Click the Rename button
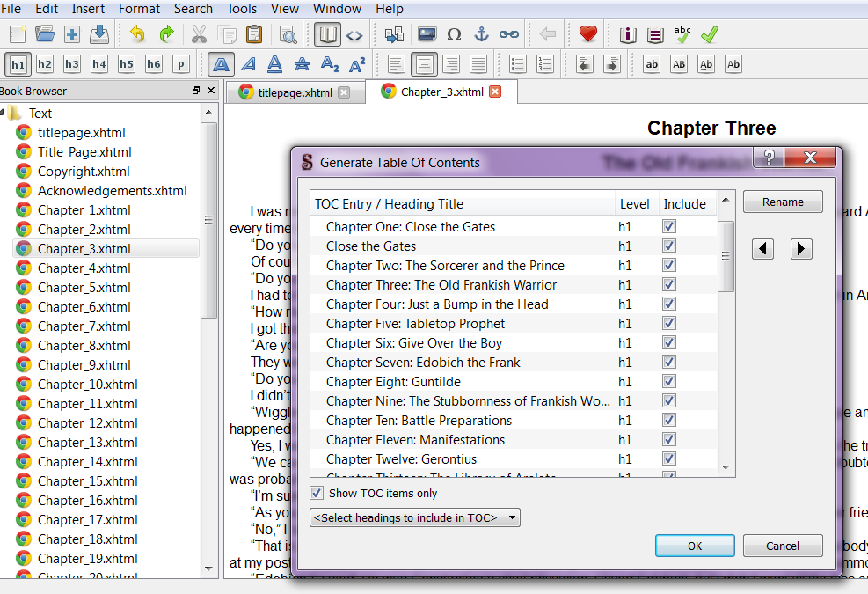Screen dimensions: 868x594 coord(783,202)
